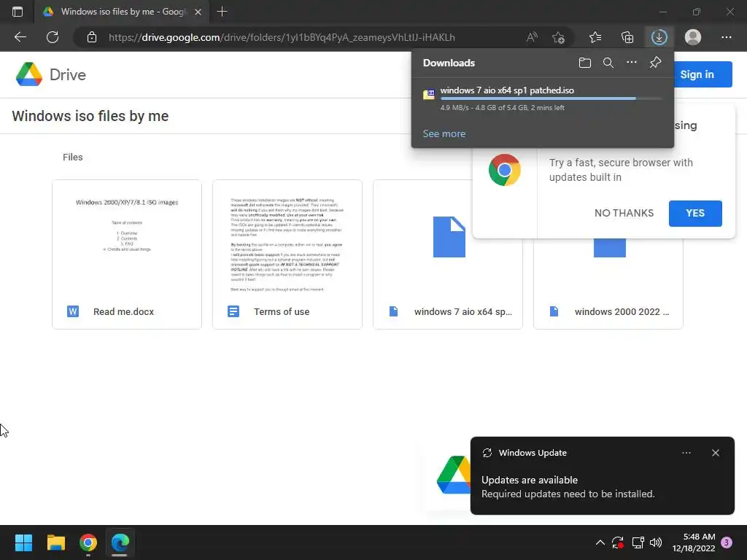747x560 pixels.
Task: Click file icon beside windows 2000 2022 label
Action: click(x=554, y=311)
